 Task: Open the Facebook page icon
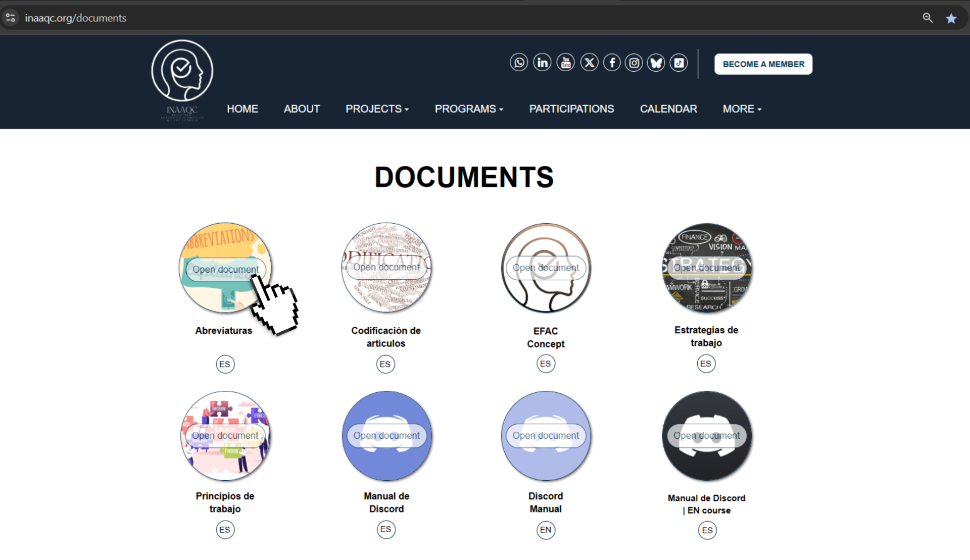click(612, 63)
